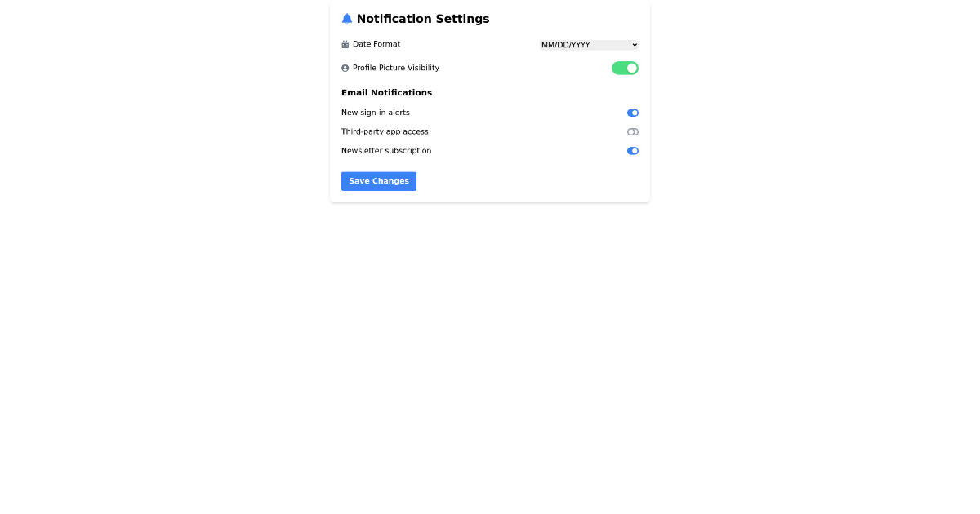Viewport: 980px width, 514px height.
Task: Click the Third-party app access label
Action: 385,131
